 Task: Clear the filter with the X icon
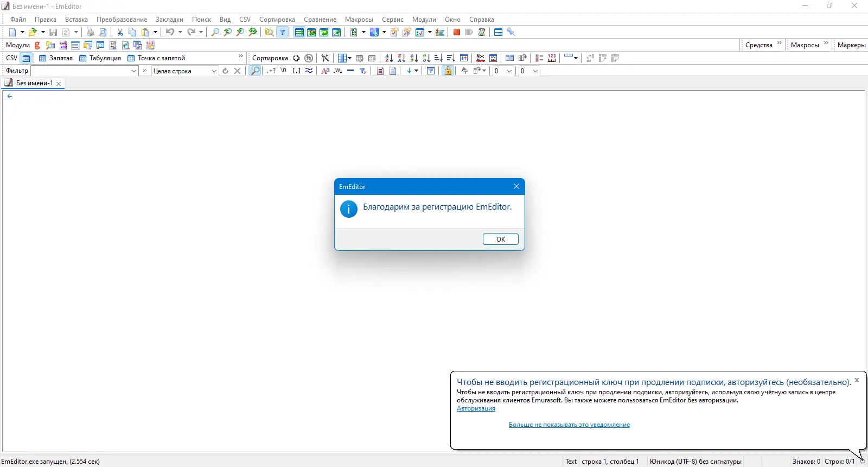pos(237,71)
